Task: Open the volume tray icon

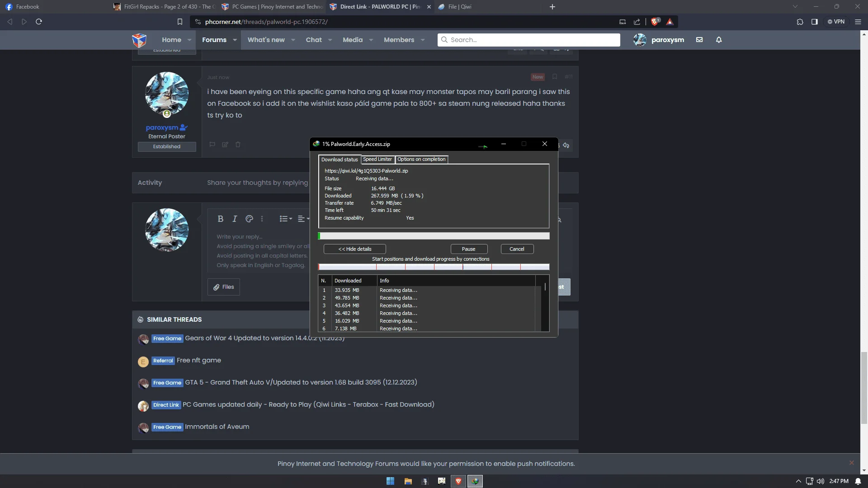Action: pos(821,481)
